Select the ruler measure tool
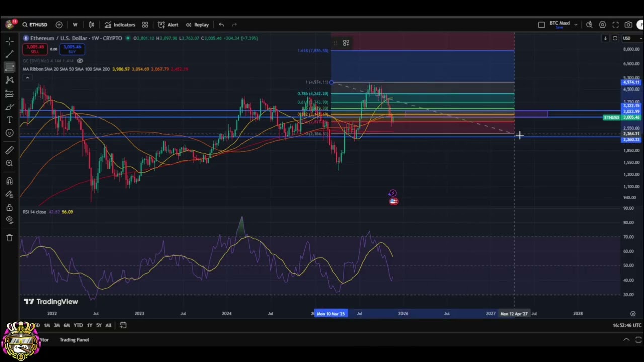644x362 pixels. coord(9,150)
